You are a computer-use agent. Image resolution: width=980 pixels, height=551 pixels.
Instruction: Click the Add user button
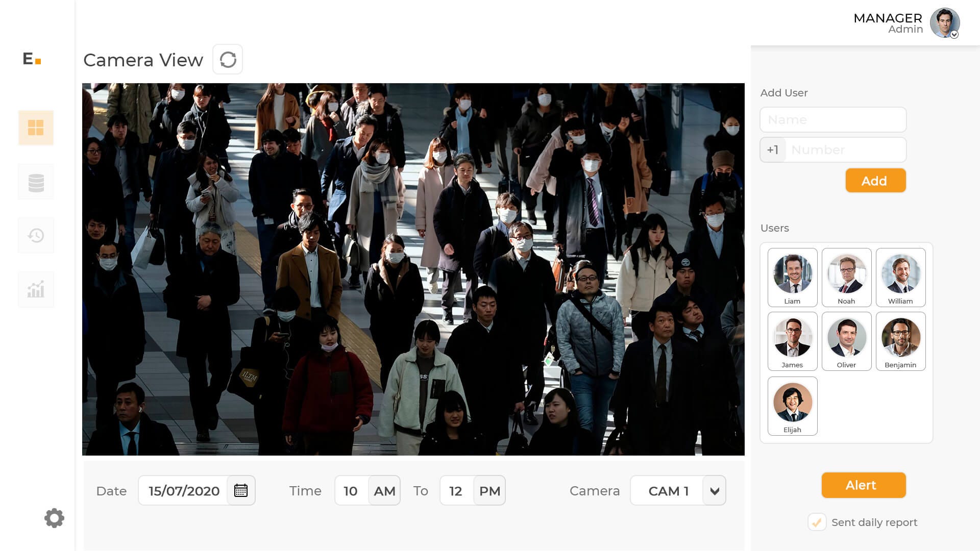click(x=875, y=181)
